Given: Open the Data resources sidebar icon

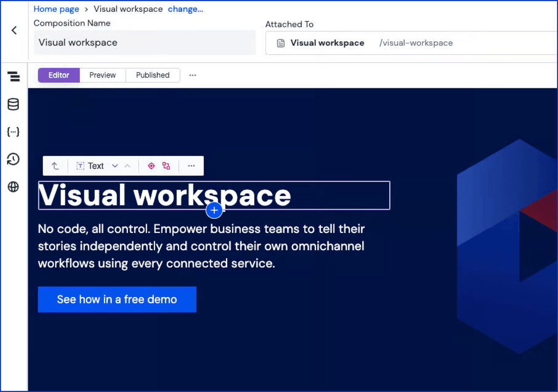Looking at the screenshot, I should pyautogui.click(x=14, y=104).
